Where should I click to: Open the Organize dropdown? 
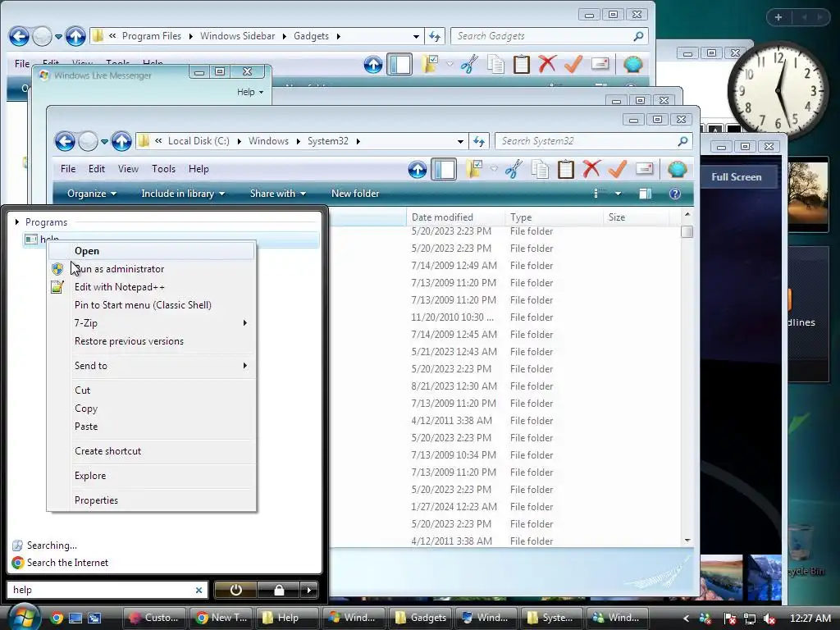(92, 194)
